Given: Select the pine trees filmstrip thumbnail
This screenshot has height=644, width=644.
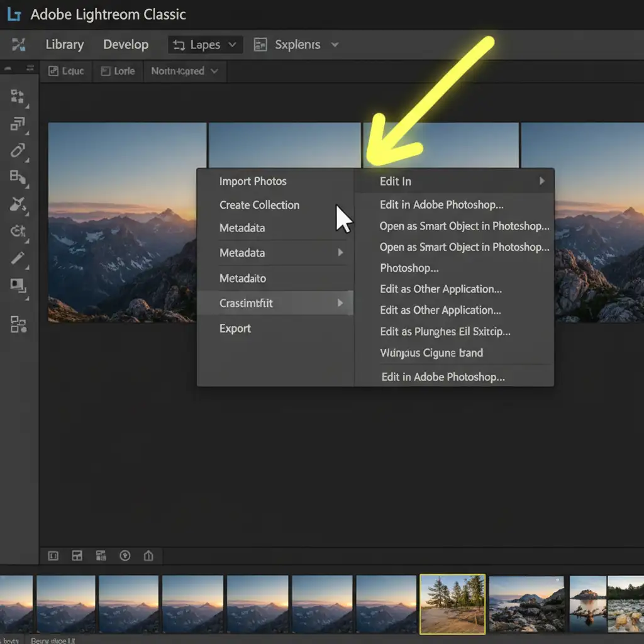Looking at the screenshot, I should pos(452,604).
